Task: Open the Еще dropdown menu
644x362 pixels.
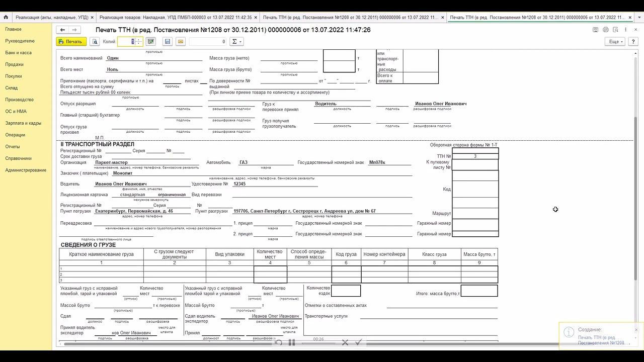Action: (x=615, y=42)
